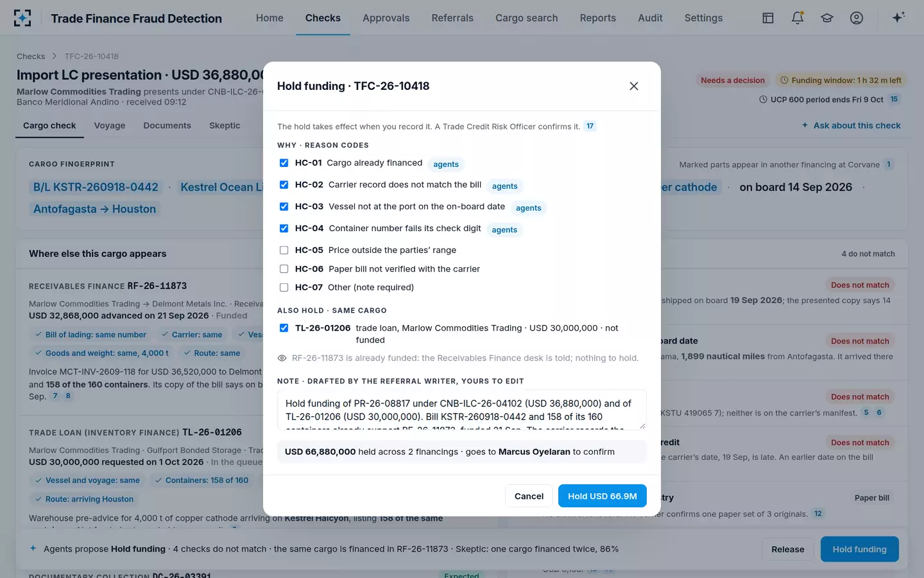Click the agents badge next to HC-03
Viewport: 924px width, 578px height.
(529, 208)
